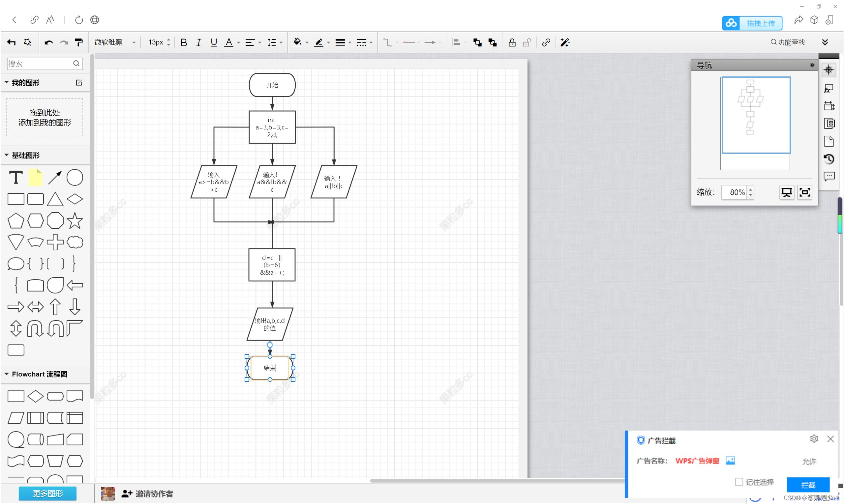The height and width of the screenshot is (504, 844).
Task: Click the share arrow icon at top right
Action: [x=799, y=20]
